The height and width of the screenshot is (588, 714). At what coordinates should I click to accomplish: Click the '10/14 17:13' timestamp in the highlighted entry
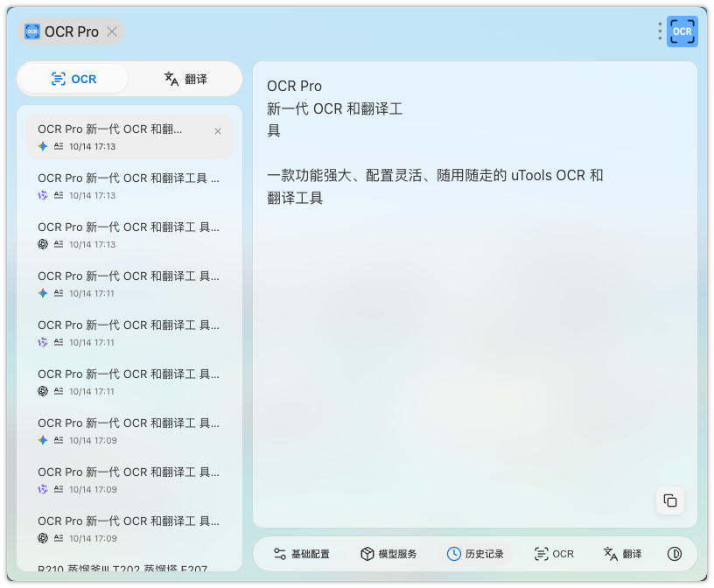click(93, 147)
